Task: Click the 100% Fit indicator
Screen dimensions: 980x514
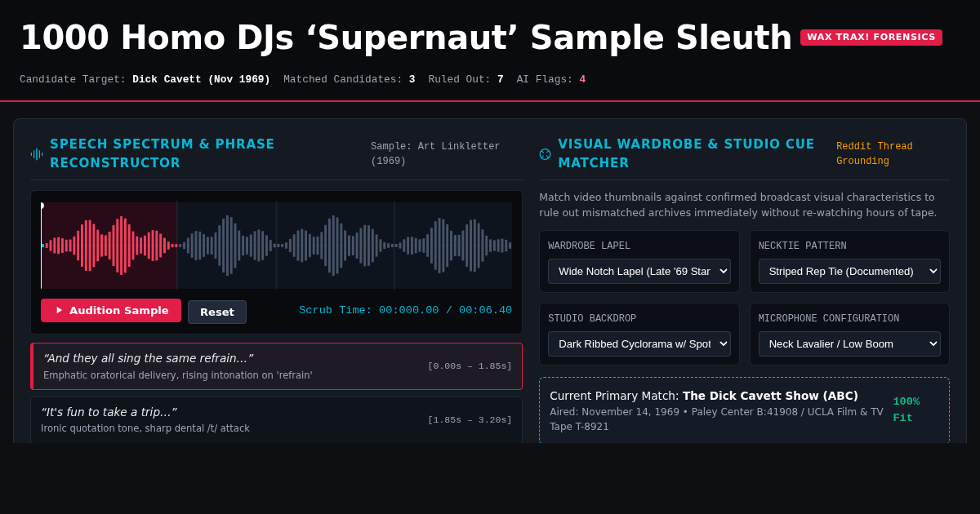Action: [906, 410]
